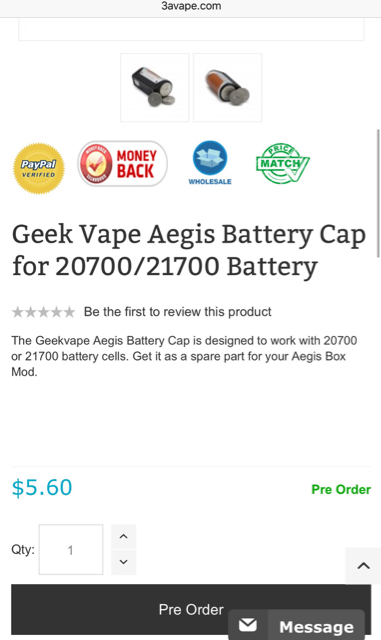381x640 pixels.
Task: Click the 3avape.com address bar
Action: pyautogui.click(x=191, y=6)
